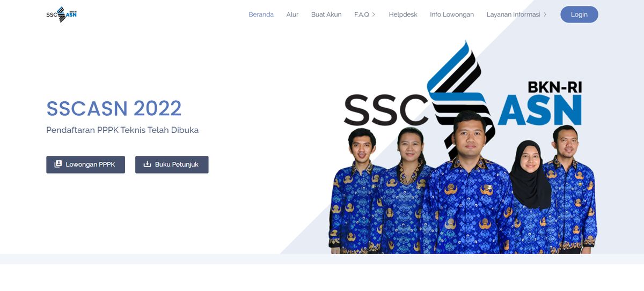Viewport: 644px width, 291px height.
Task: Click the Login button
Action: [579, 14]
